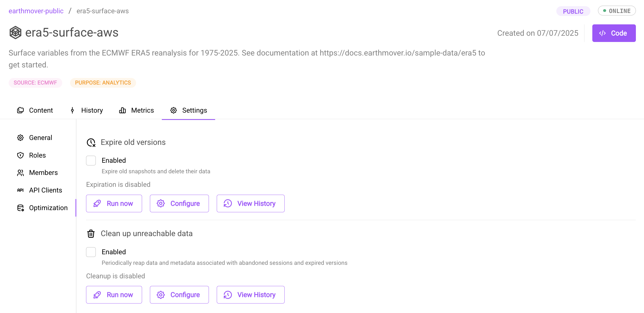Click the green dot in ONLINE status badge
This screenshot has height=313, width=644.
(604, 11)
